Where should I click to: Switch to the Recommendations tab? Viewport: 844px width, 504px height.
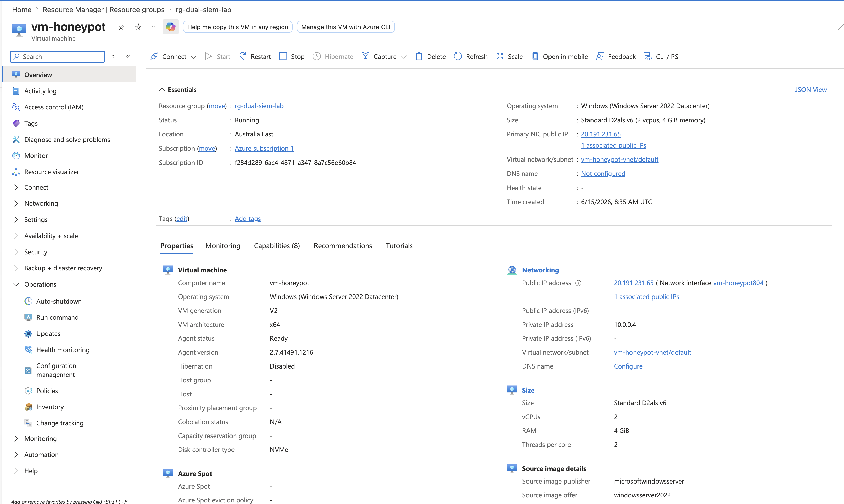(x=343, y=246)
